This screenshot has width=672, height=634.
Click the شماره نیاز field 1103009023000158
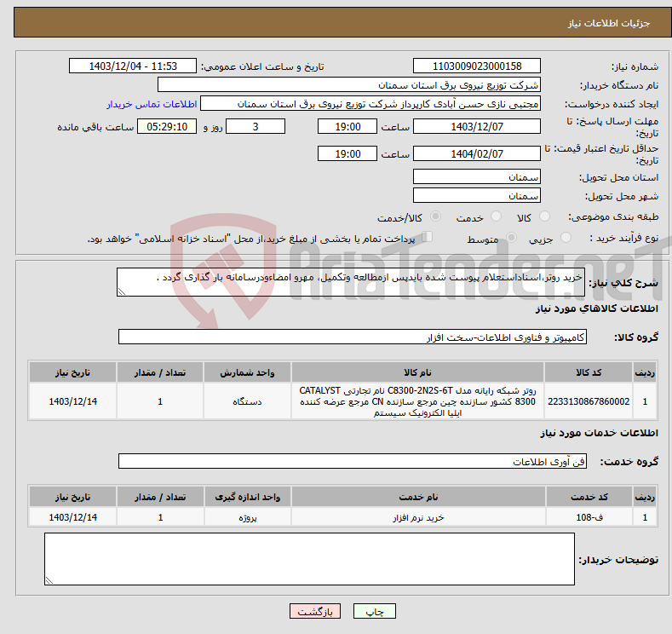click(x=477, y=66)
